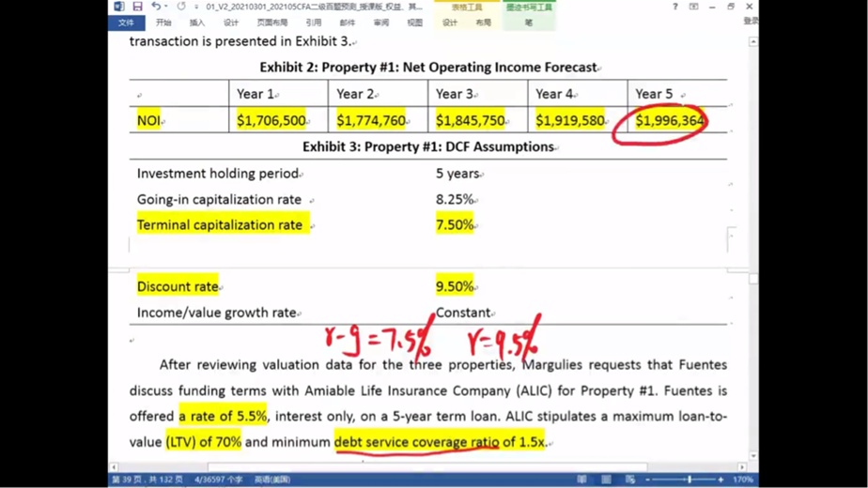Open the 视图 (View) tab
The image size is (868, 488).
tap(414, 23)
